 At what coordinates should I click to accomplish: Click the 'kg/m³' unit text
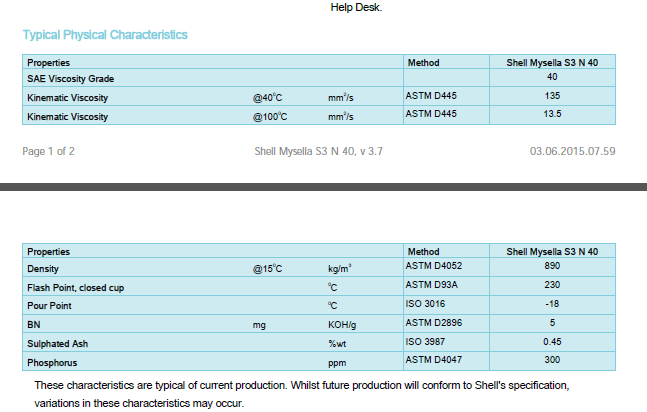point(340,269)
